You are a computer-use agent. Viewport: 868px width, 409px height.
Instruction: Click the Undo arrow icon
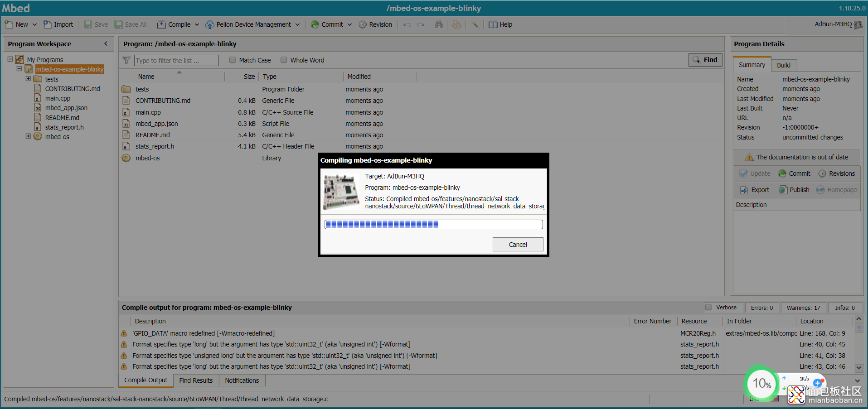tap(407, 24)
